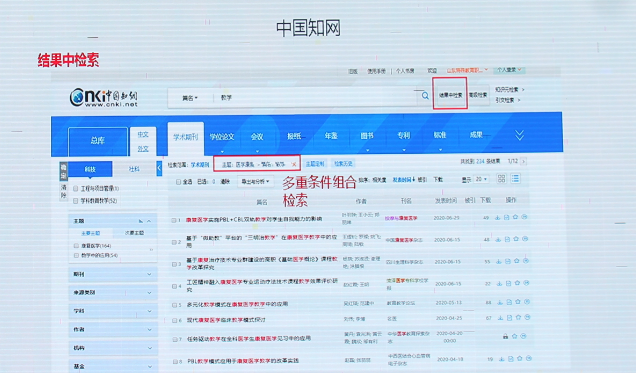Check the 工程与项目管理 filter box

tap(75, 189)
